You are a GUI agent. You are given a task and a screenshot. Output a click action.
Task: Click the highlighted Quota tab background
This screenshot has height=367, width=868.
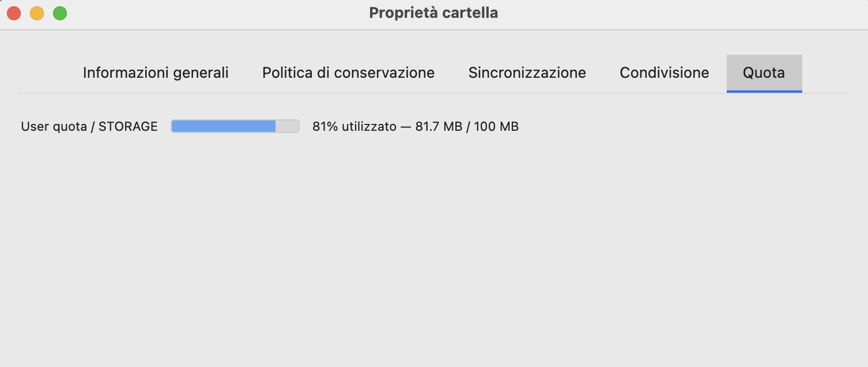coord(764,63)
